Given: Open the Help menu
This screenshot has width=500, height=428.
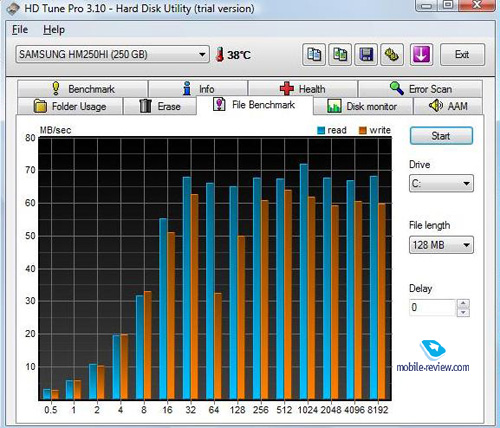Looking at the screenshot, I should point(54,30).
